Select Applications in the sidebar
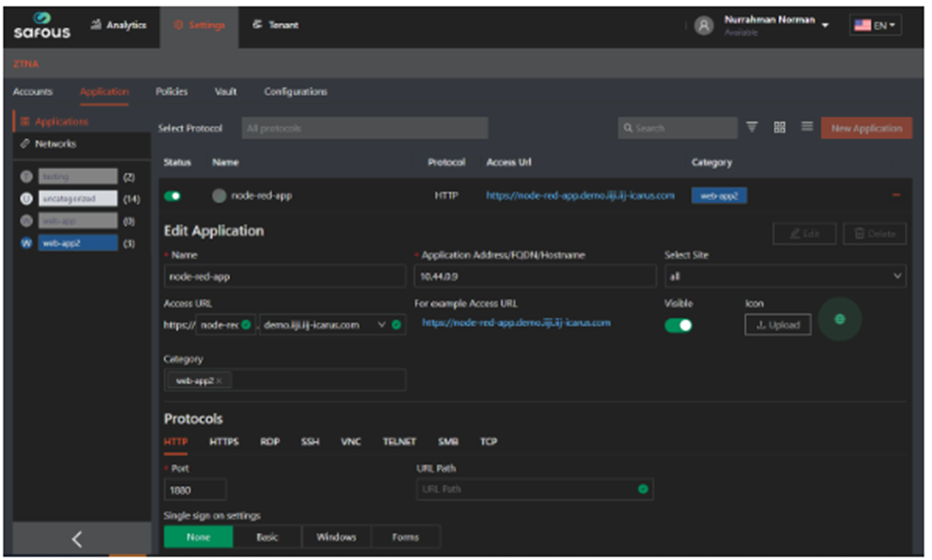Image resolution: width=932 pixels, height=560 pixels. pyautogui.click(x=82, y=121)
